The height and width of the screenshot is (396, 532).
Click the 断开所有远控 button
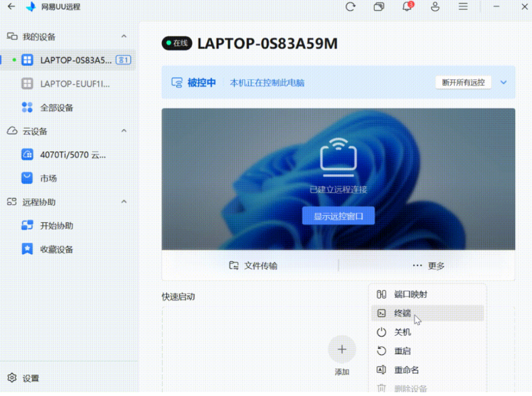[x=464, y=83]
